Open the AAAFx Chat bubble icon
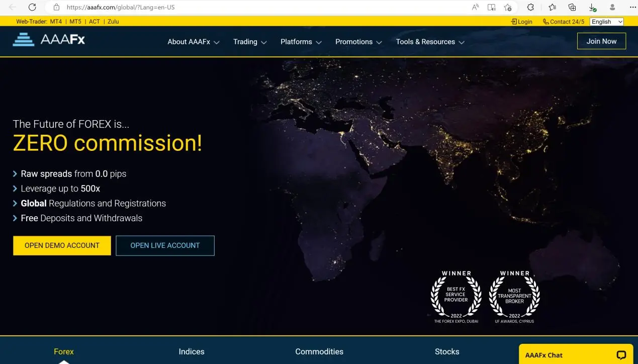Viewport: 638px width, 364px height. pyautogui.click(x=621, y=355)
